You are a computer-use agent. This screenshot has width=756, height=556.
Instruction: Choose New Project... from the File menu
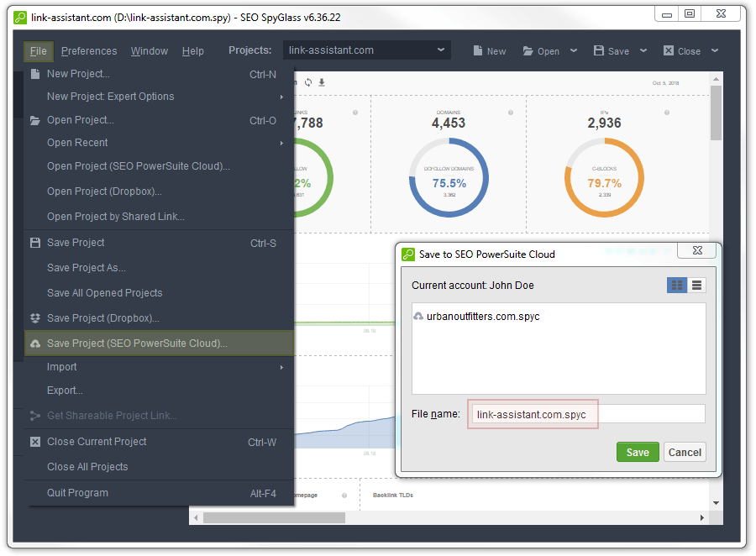tap(159, 74)
